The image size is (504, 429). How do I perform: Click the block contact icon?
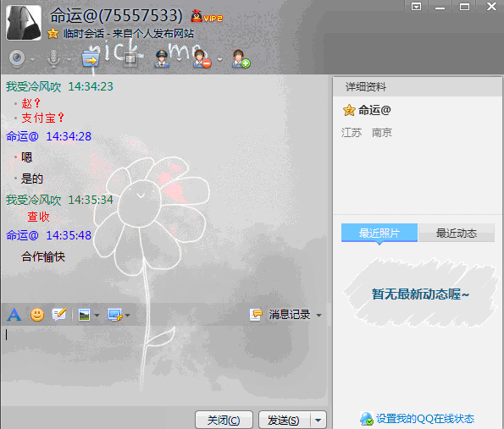[202, 58]
